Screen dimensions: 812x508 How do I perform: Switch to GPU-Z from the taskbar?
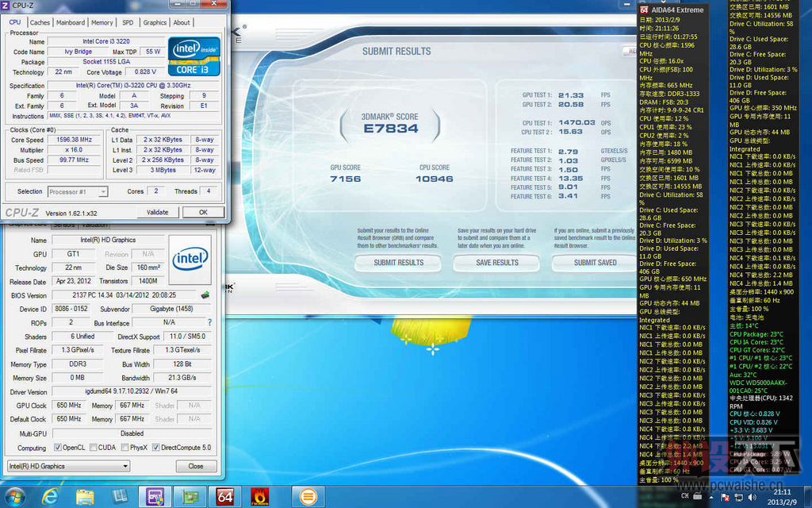point(190,497)
